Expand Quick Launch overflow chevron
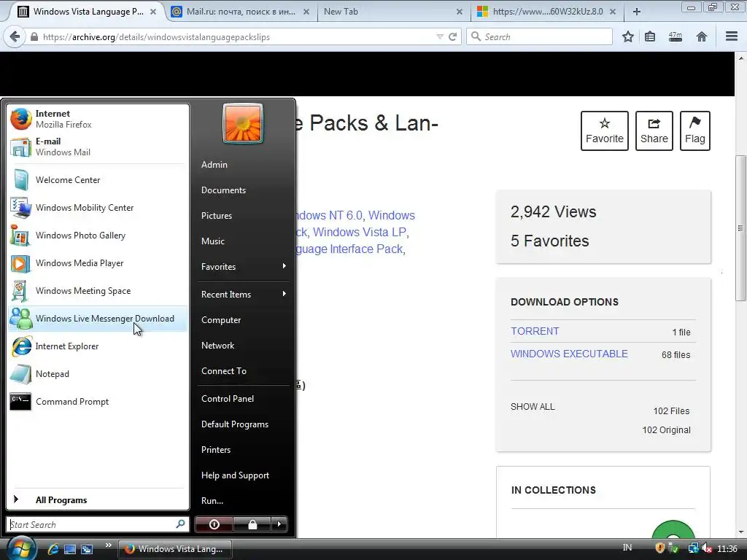The height and width of the screenshot is (560, 747). pyautogui.click(x=109, y=545)
